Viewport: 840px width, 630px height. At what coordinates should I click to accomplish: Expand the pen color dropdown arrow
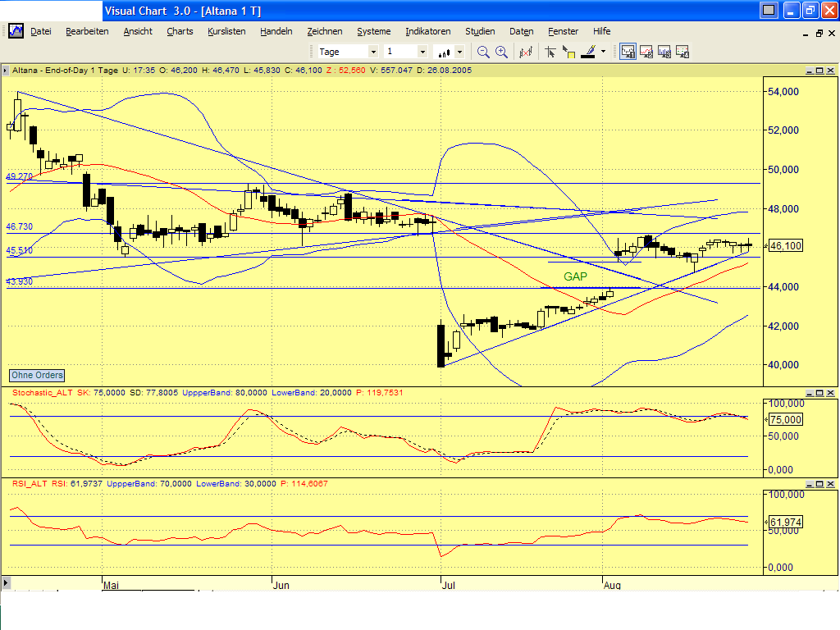coord(602,51)
